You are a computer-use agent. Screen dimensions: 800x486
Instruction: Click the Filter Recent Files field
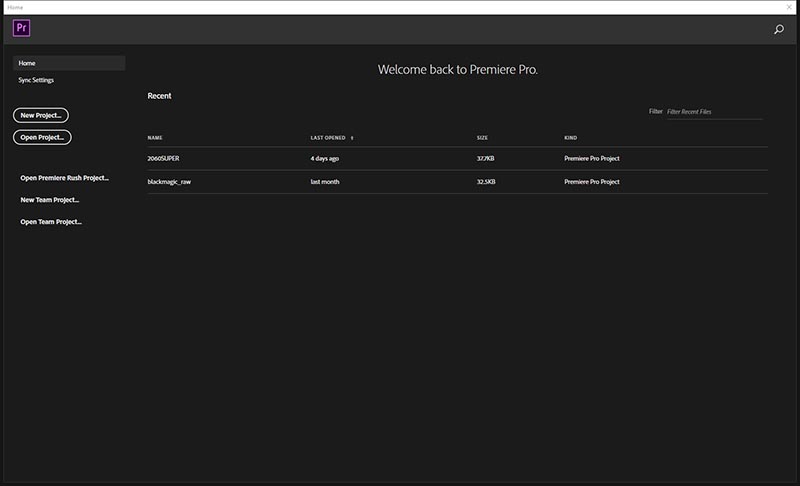tap(714, 112)
